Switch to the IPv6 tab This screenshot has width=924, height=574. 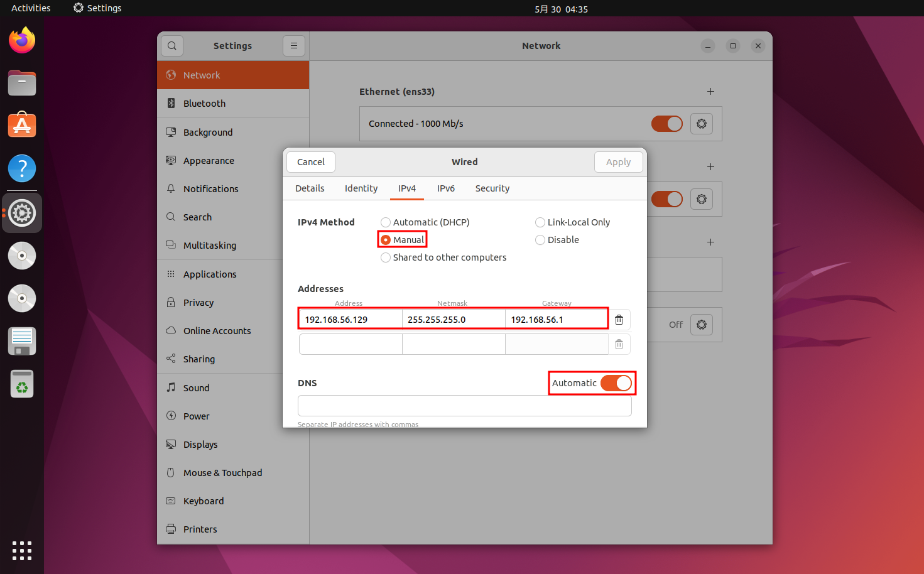pos(445,188)
